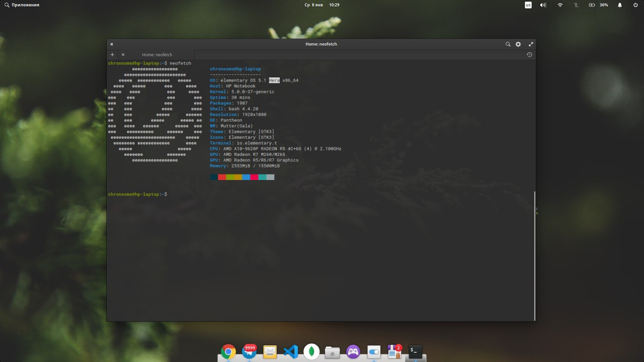This screenshot has height=362, width=644.
Task: Click the magenta palette block
Action: tap(254, 177)
